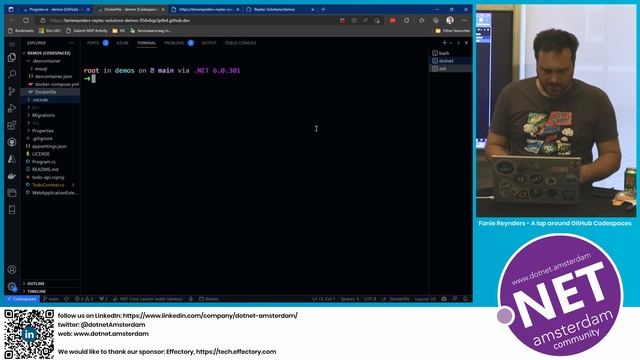Screen dimensions: 640x360
Task: Expand the .vscode folder
Action: pos(40,100)
